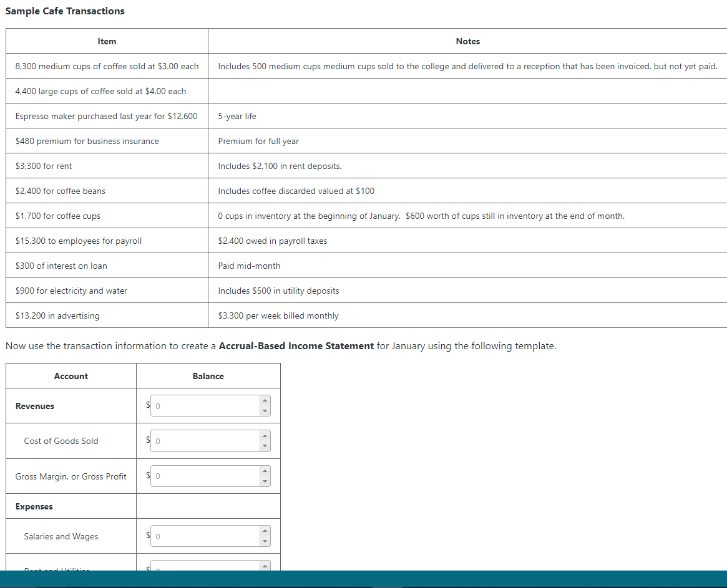The image size is (727, 588).
Task: Increment the Salaries and Wages spinner
Action: tap(263, 532)
